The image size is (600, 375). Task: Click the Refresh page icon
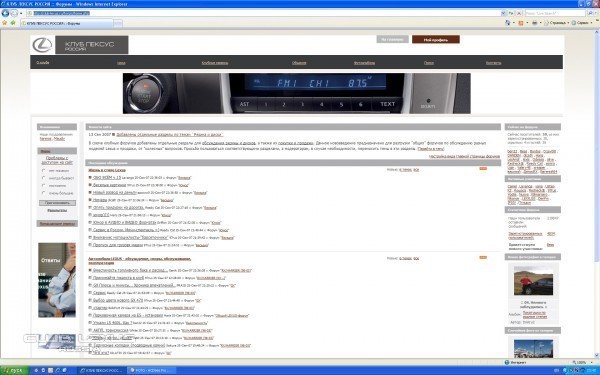pos(511,13)
